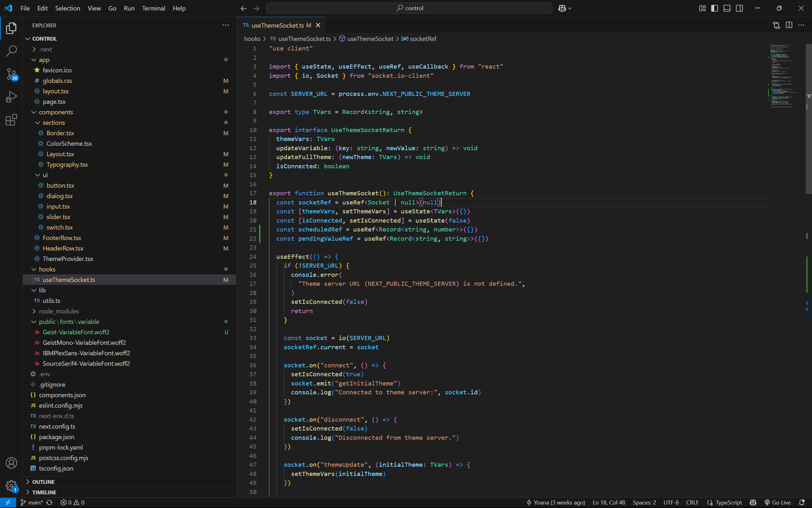
Task: Open ColorScheme.tsx file
Action: pos(129,144)
